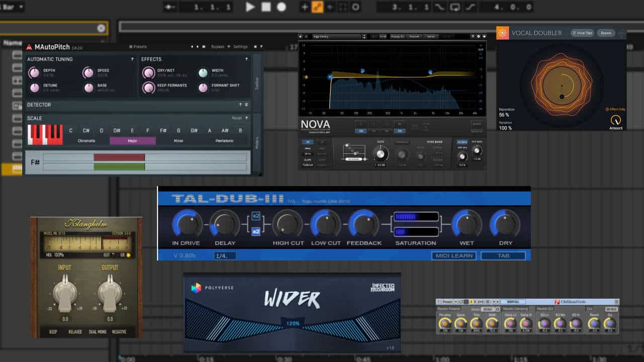Click the 120% width value in Wider
Viewport: 644px width, 362px height.
(293, 323)
